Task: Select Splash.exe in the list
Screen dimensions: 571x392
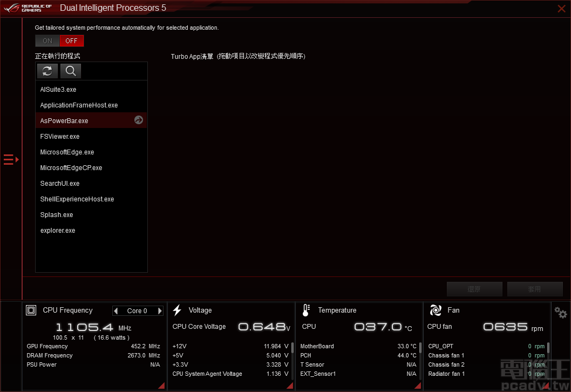Action: [x=91, y=214]
